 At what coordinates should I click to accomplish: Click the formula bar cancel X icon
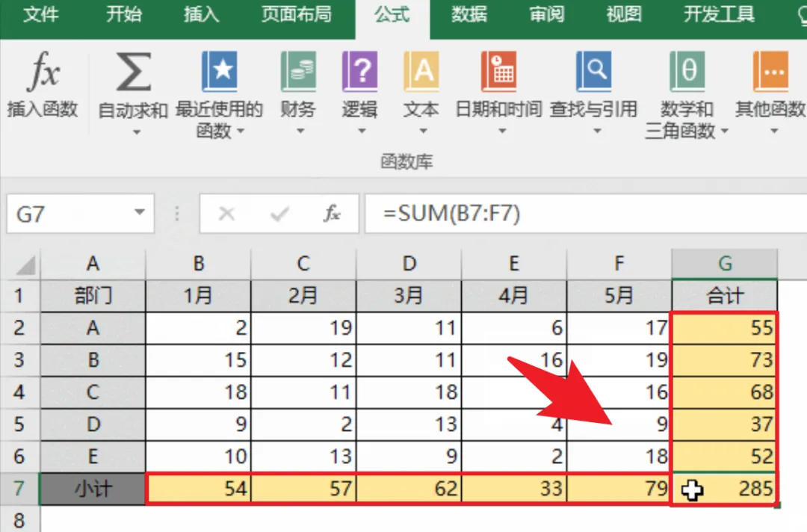pyautogui.click(x=226, y=214)
